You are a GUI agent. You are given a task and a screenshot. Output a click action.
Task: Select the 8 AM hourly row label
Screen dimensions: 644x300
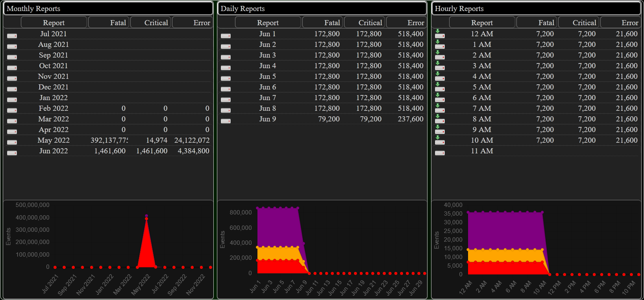482,119
